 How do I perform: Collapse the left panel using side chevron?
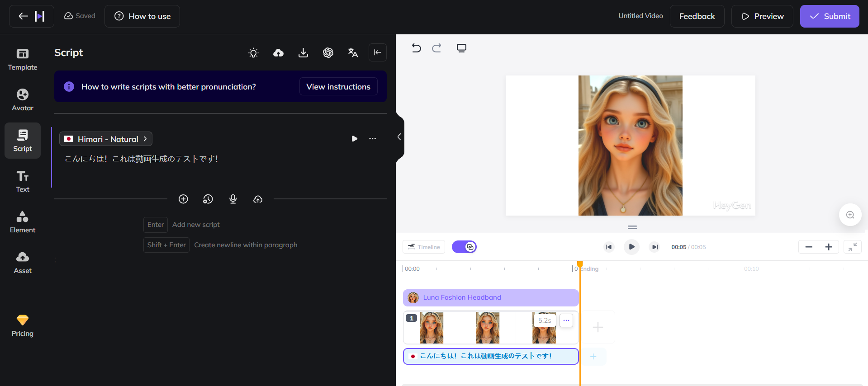399,137
